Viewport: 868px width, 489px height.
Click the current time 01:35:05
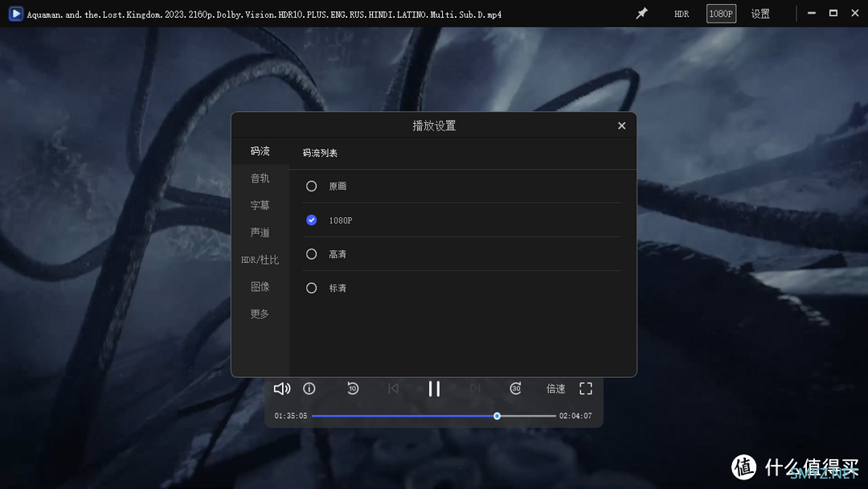[291, 416]
